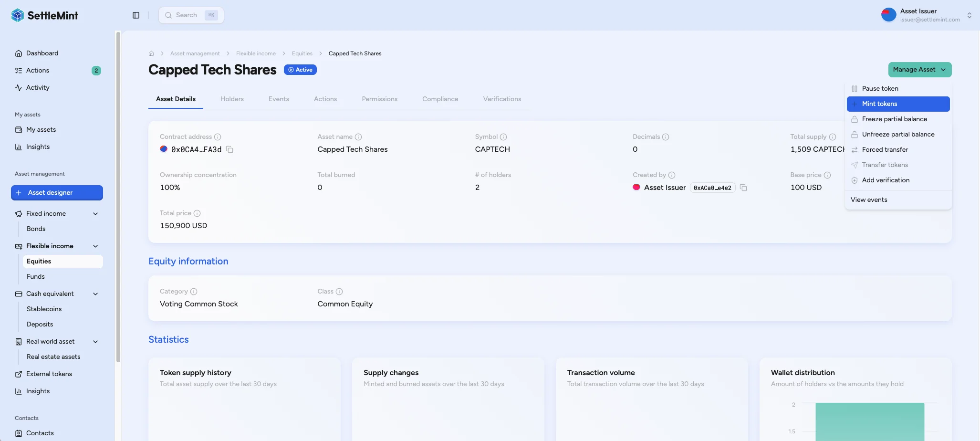Open the Equities breadcrumb link
980x441 pixels.
(x=302, y=53)
